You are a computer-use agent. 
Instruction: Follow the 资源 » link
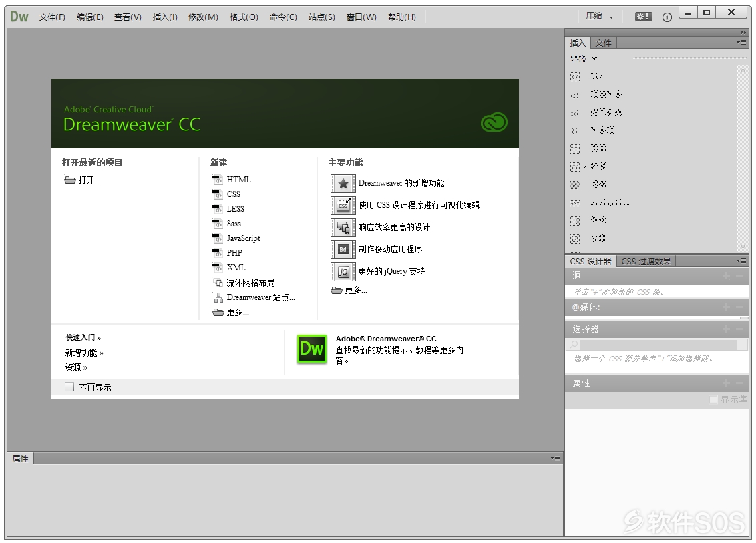coord(76,367)
